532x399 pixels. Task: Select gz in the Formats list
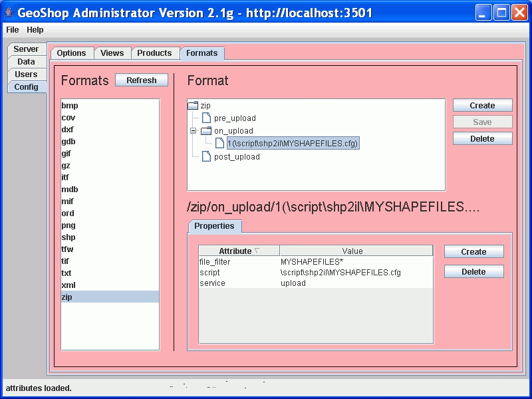tap(110, 166)
